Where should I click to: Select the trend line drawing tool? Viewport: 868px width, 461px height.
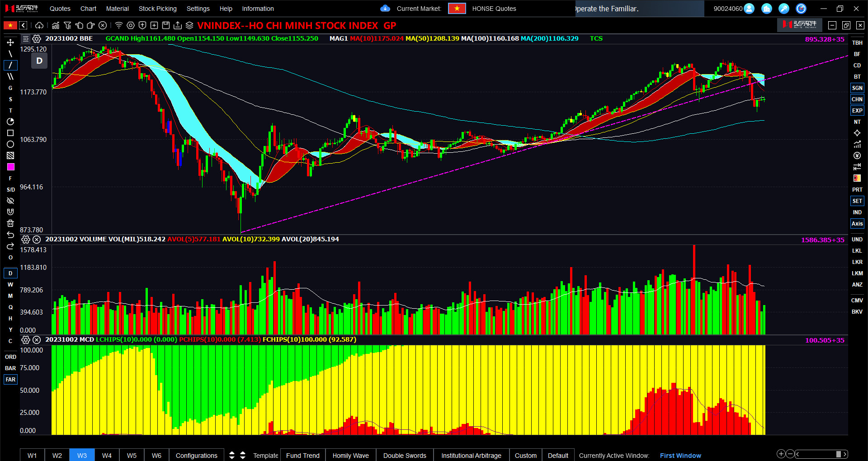(x=10, y=65)
